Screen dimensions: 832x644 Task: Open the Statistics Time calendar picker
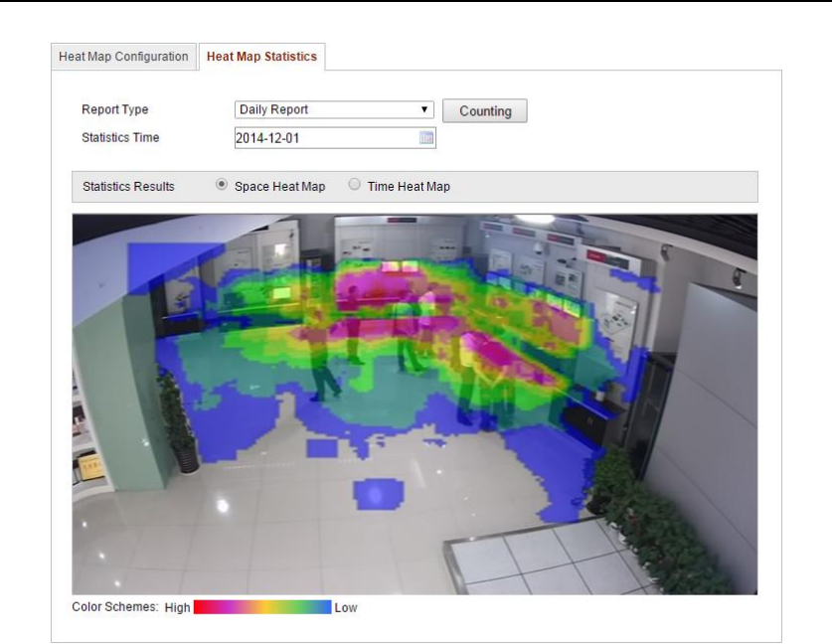(426, 138)
